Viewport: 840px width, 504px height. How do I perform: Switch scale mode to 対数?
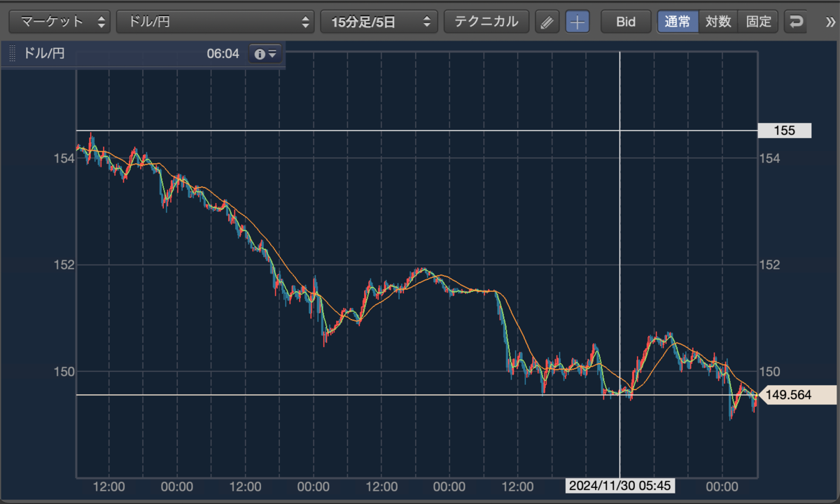pos(718,22)
